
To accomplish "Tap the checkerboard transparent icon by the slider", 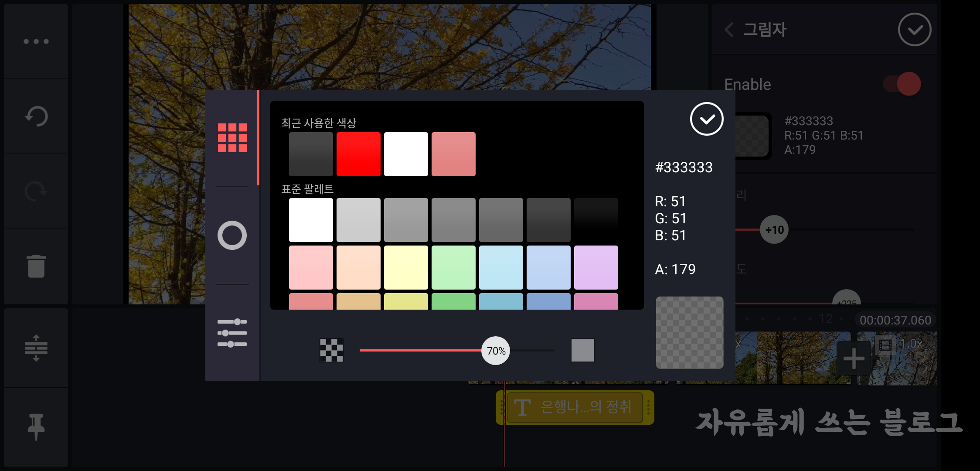I will (x=332, y=351).
